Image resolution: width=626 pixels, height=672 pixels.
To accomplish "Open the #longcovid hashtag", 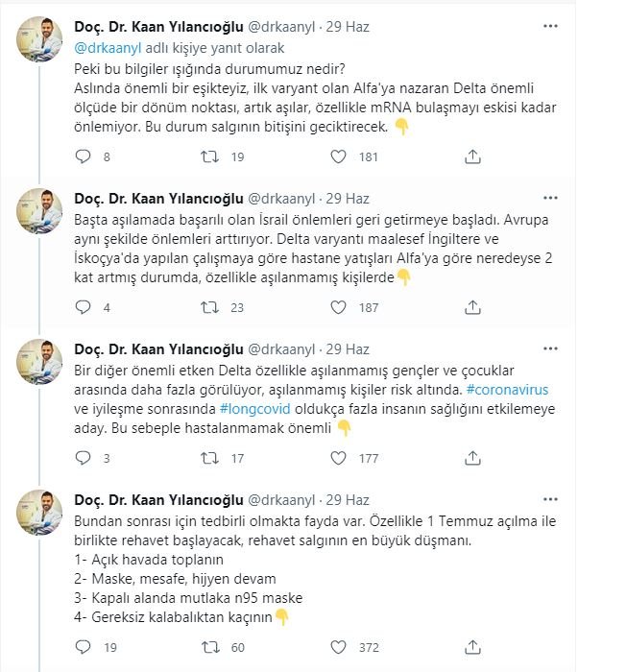I will point(255,409).
